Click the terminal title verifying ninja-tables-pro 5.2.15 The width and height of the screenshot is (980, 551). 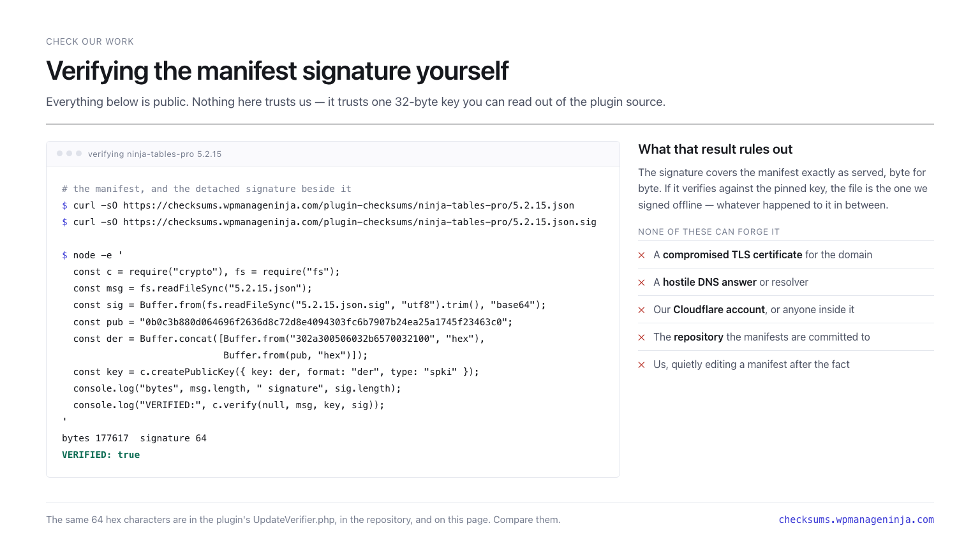[154, 154]
